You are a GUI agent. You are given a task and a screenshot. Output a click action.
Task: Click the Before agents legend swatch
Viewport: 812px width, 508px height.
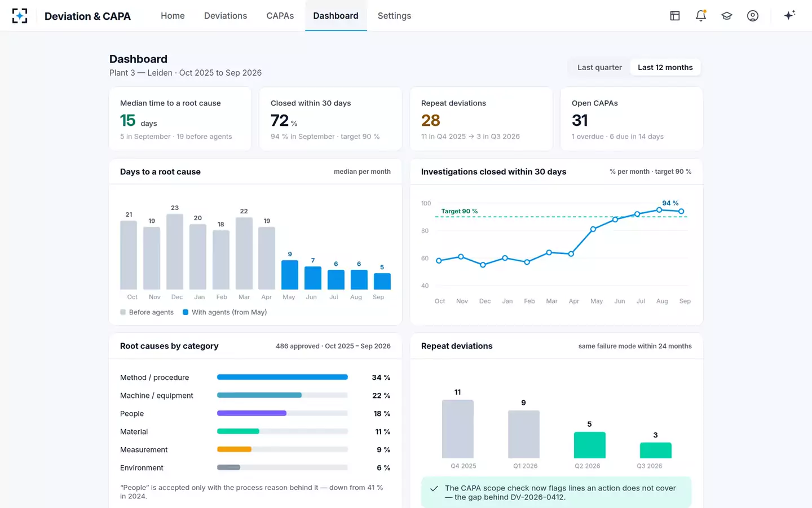[123, 312]
